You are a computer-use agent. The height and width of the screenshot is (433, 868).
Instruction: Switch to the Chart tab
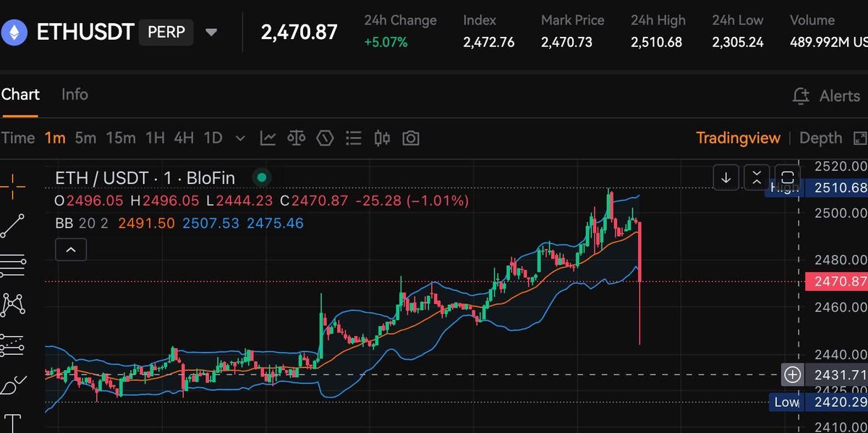(x=20, y=94)
